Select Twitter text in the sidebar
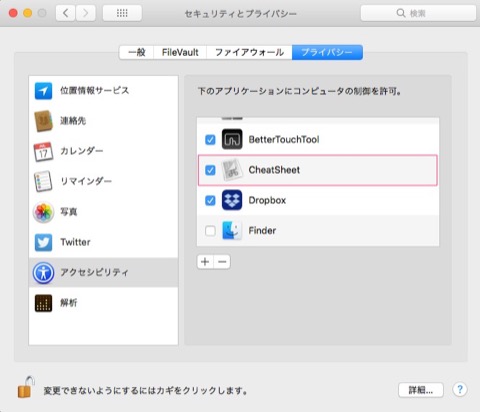Screen dimensions: 480x412 [75, 242]
